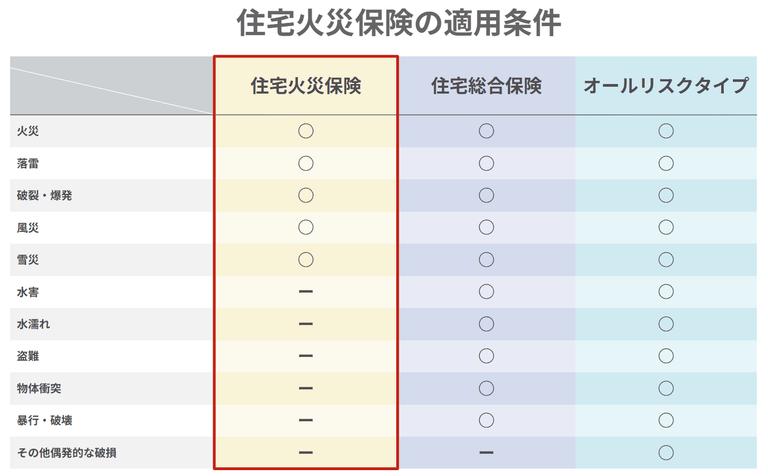Select the 住宅火災保険 column header
Image resolution: width=768 pixels, height=476 pixels.
click(x=306, y=86)
